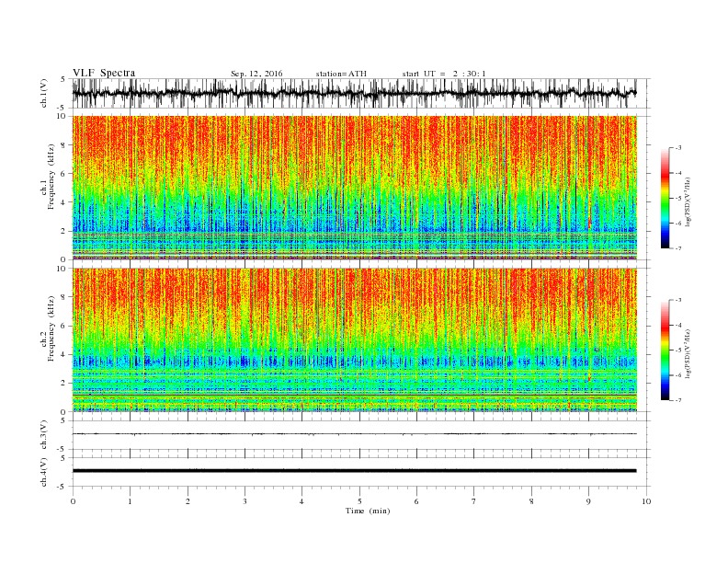
Task: Click the "5" tick on the time axis
Action: coord(359,501)
